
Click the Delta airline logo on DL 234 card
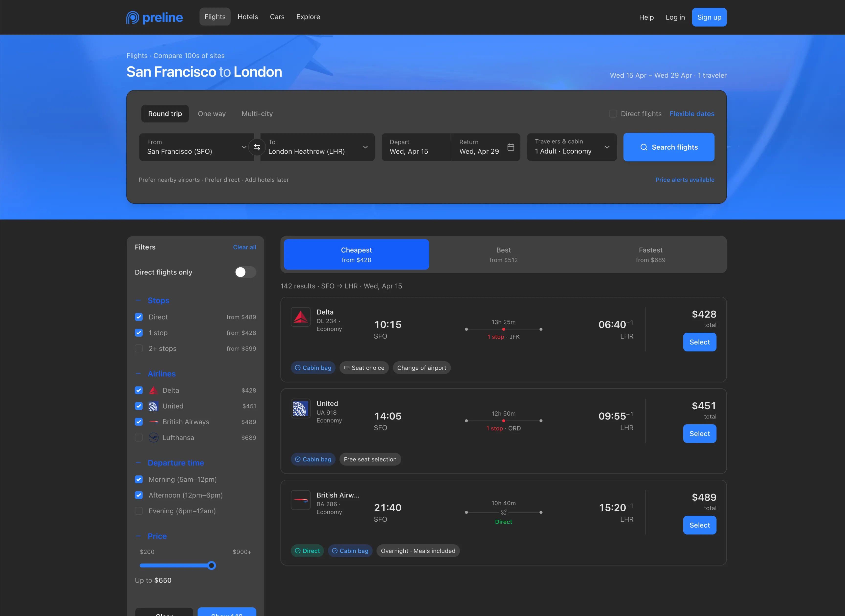click(300, 317)
